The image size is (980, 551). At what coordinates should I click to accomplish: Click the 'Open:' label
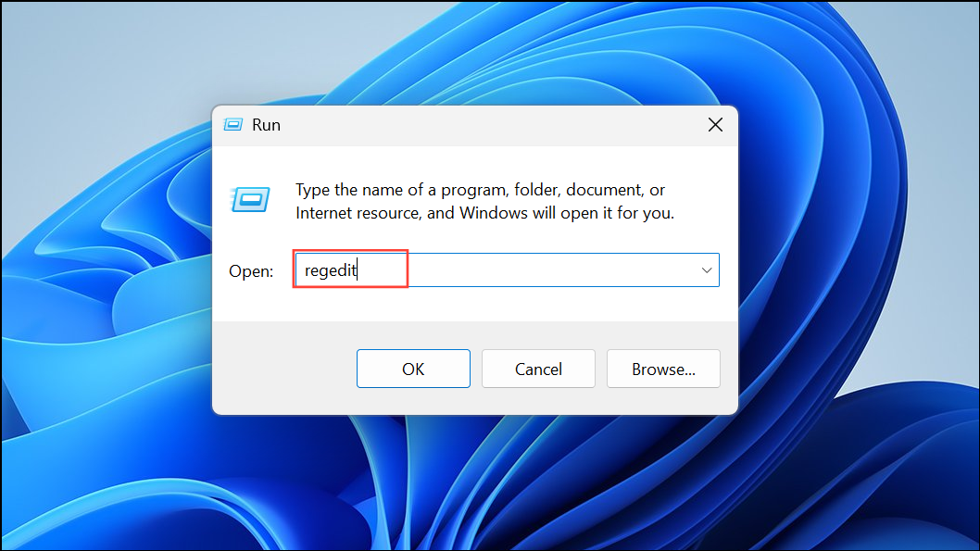(251, 271)
